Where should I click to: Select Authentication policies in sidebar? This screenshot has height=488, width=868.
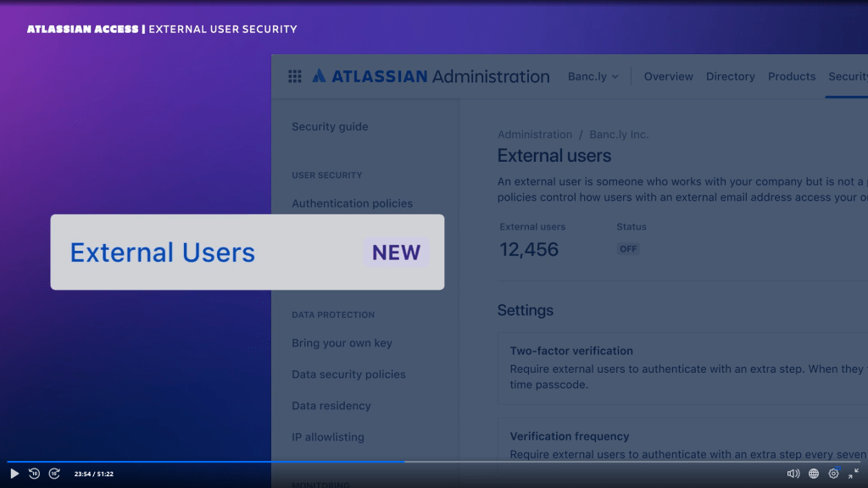pos(352,203)
